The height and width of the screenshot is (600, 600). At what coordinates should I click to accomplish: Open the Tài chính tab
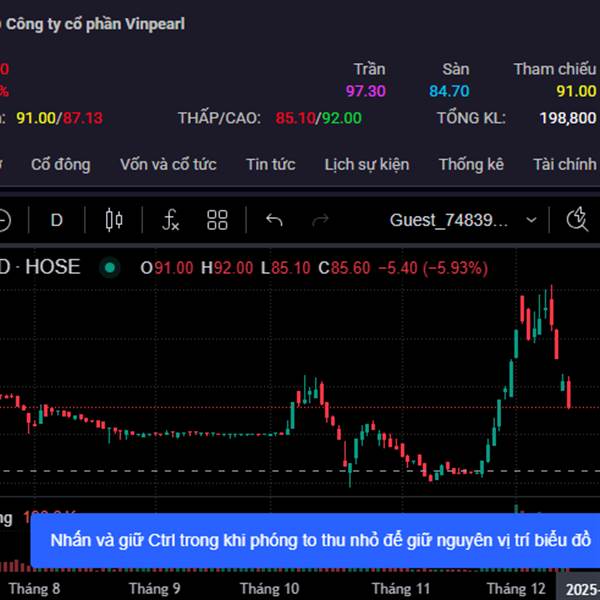[565, 165]
